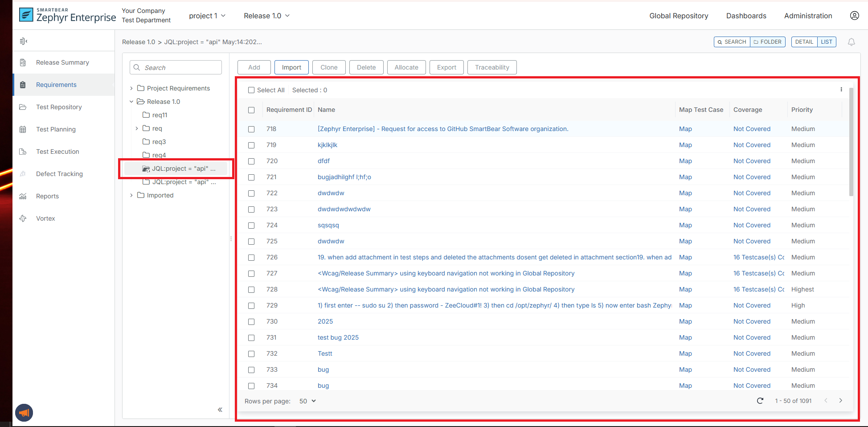Viewport: 868px width, 427px height.
Task: Click the orange megaphone feedback icon
Action: point(24,413)
